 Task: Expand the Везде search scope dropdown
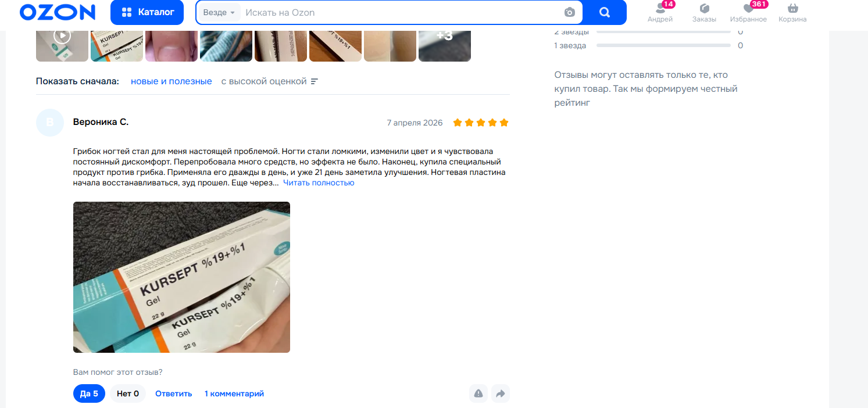tap(219, 12)
